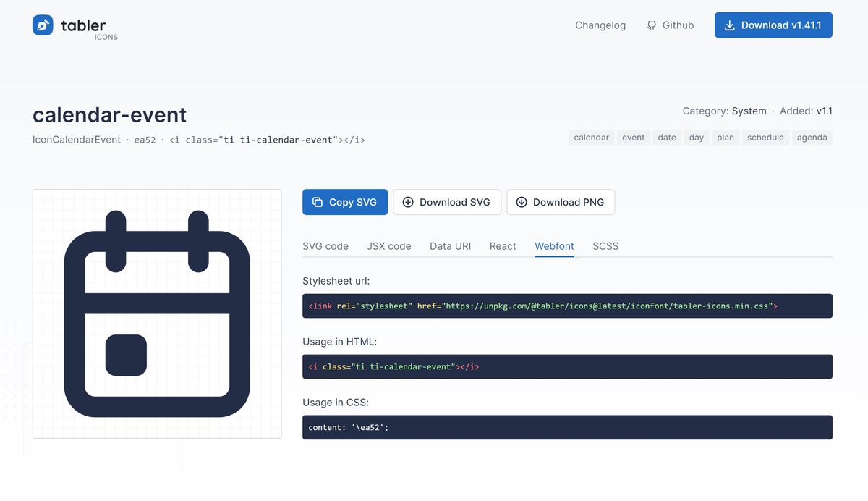Click the Download SVG circle-arrow icon

tap(408, 203)
